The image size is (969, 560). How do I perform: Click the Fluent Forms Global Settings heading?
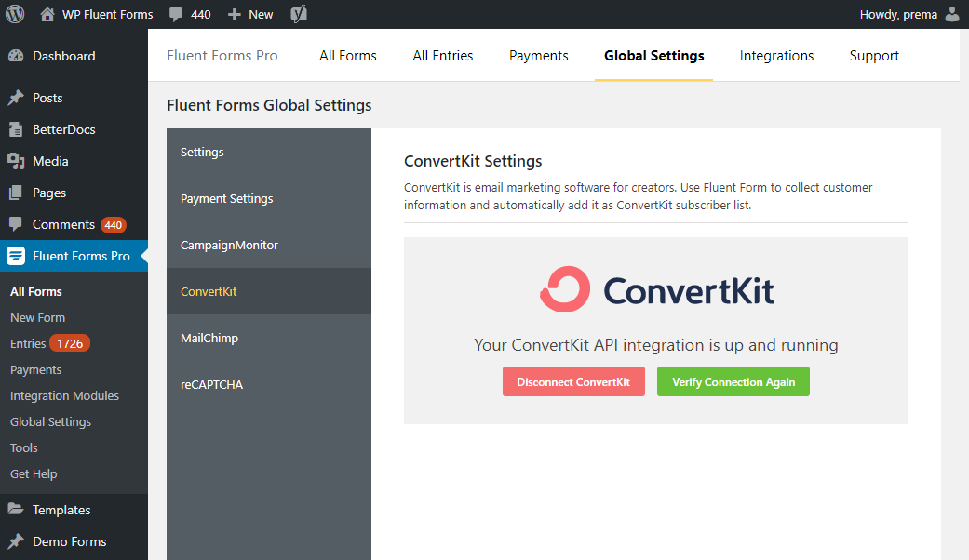coord(269,105)
